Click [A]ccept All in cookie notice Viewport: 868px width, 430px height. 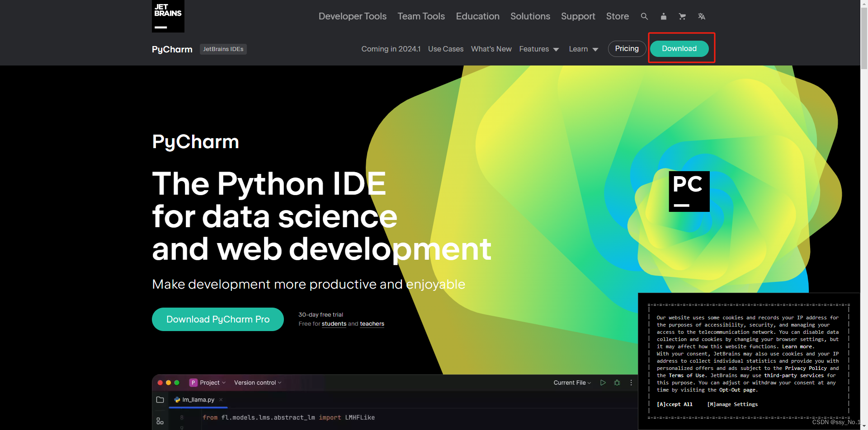click(675, 404)
